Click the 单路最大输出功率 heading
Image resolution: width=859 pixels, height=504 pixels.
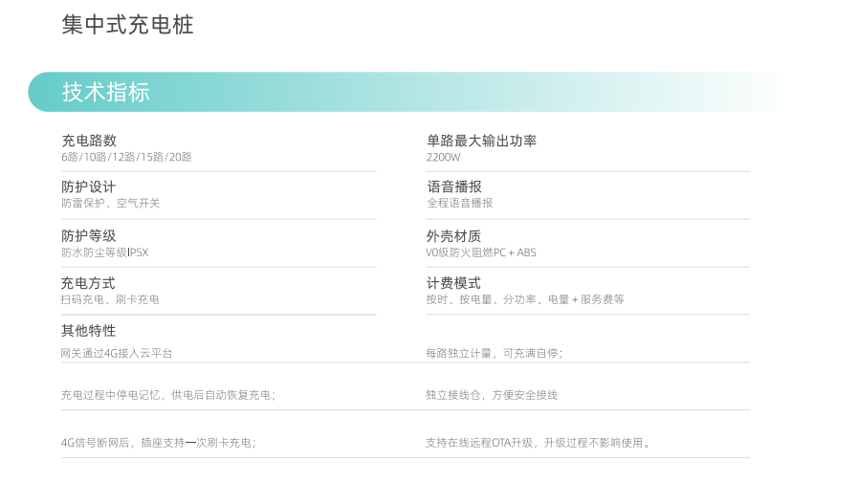pyautogui.click(x=481, y=141)
